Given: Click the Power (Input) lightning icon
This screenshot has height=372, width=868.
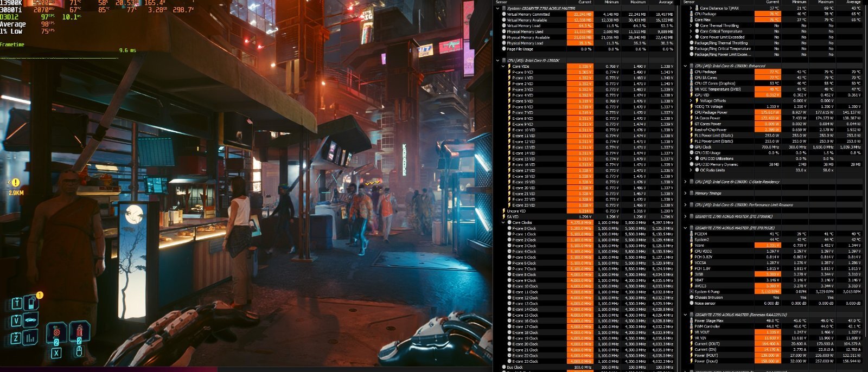Looking at the screenshot, I should click(691, 361).
